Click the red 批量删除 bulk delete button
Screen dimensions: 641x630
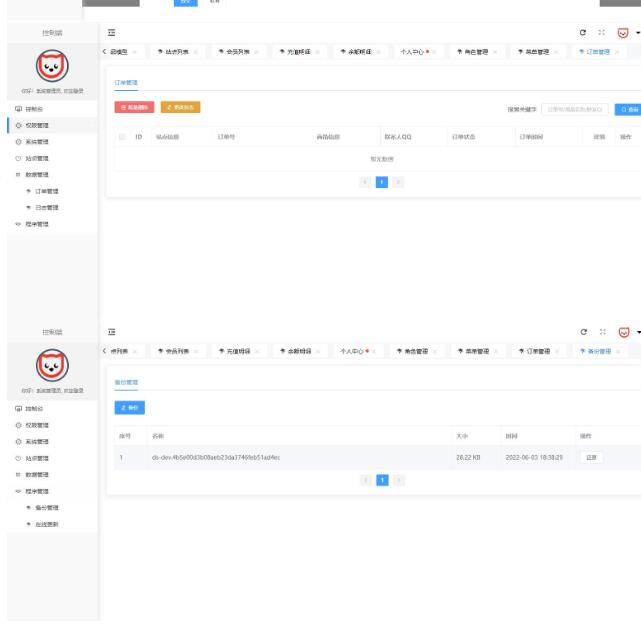pos(134,108)
